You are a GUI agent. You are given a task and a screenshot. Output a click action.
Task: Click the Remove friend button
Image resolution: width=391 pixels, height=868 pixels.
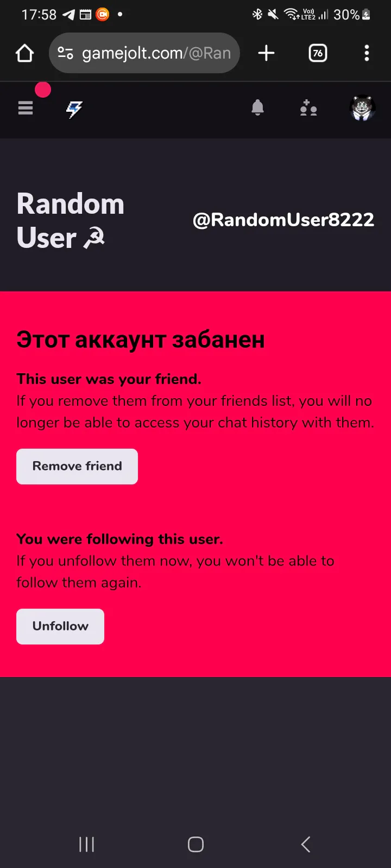pos(77,467)
